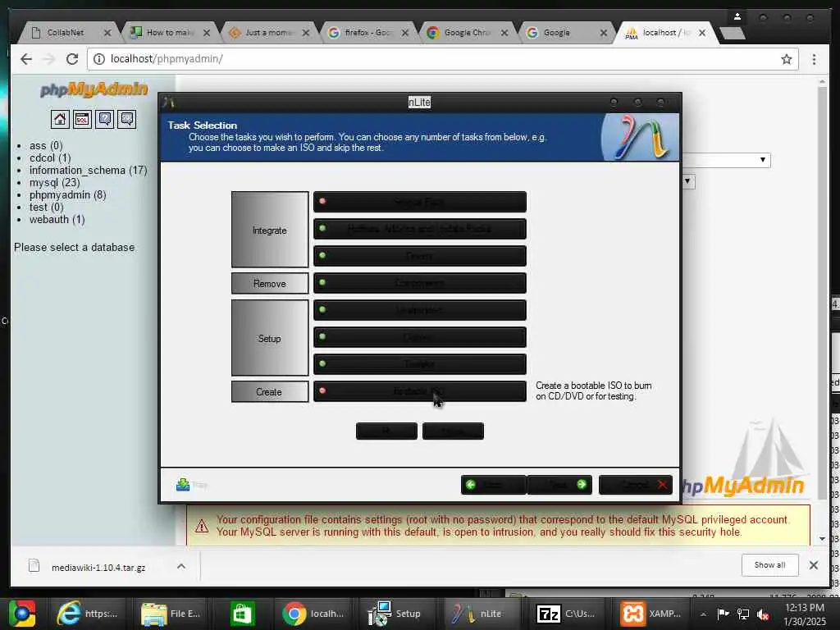Open the mysql database
Image resolution: width=840 pixels, height=630 pixels.
55,183
